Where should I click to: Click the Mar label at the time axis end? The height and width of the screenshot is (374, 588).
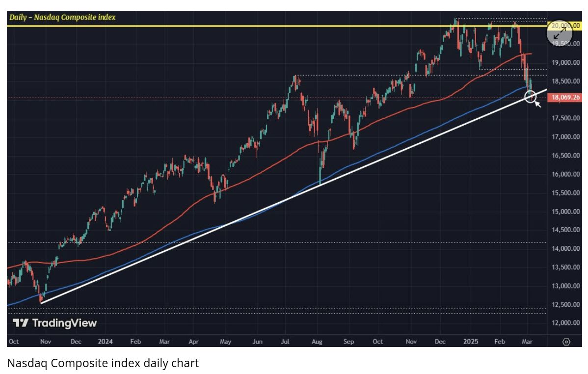click(x=527, y=342)
